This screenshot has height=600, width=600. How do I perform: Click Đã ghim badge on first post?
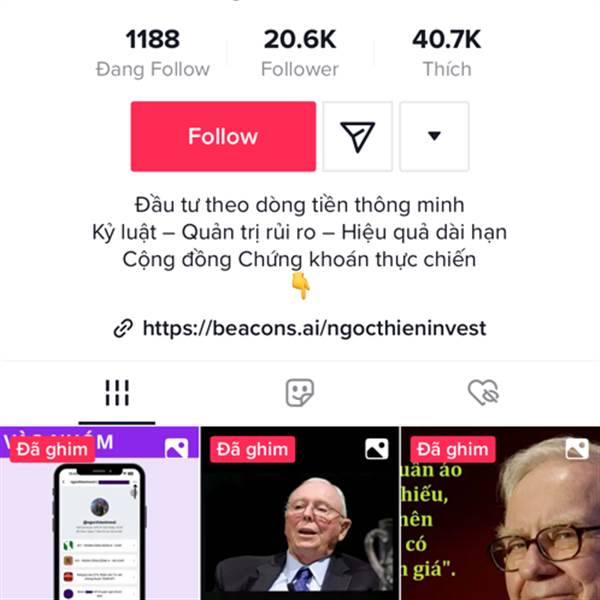52,450
